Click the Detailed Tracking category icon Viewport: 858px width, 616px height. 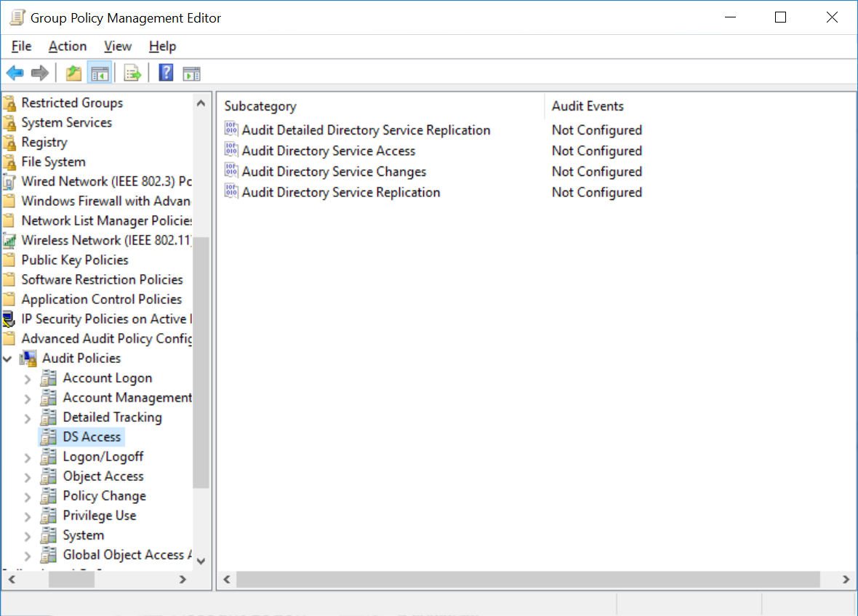click(x=49, y=417)
